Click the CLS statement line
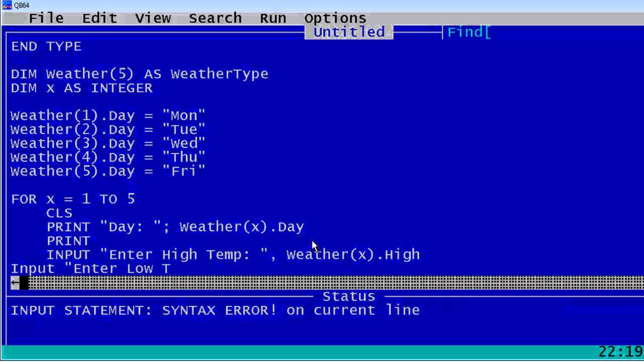644x362 pixels. [59, 213]
